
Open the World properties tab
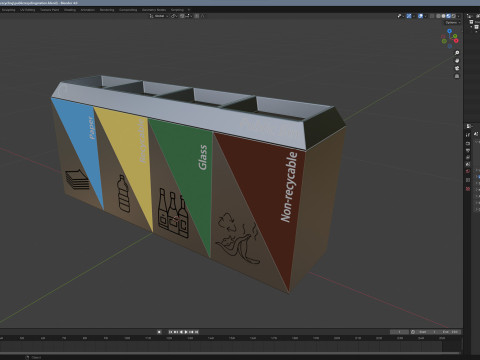[468, 171]
